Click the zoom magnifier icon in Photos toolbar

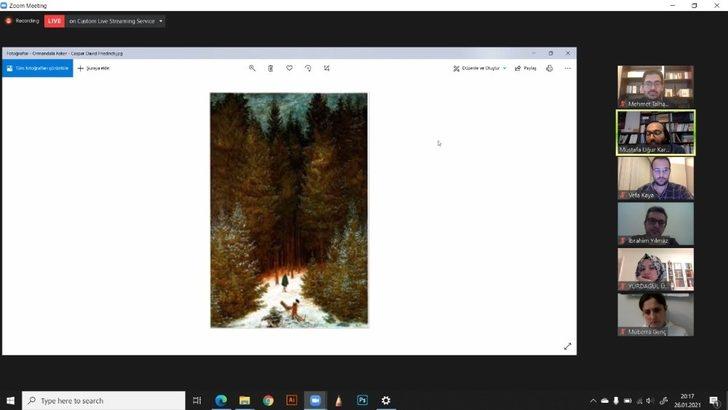(252, 68)
